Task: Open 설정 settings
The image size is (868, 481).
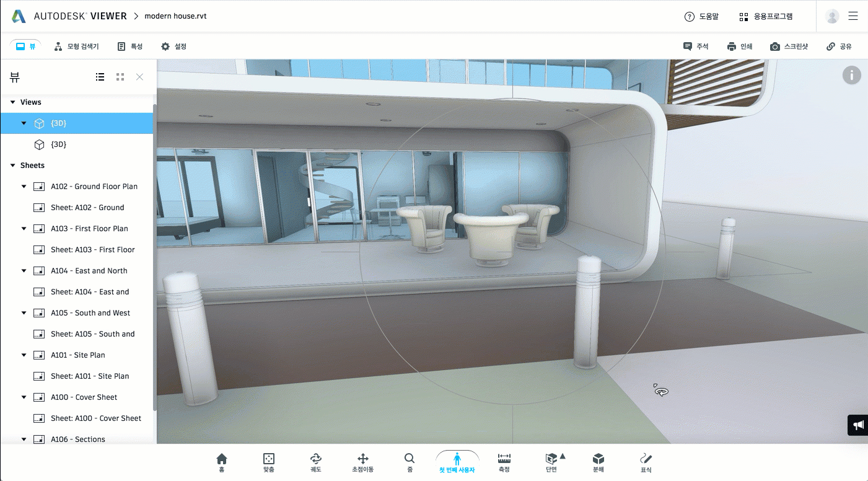Action: (173, 46)
